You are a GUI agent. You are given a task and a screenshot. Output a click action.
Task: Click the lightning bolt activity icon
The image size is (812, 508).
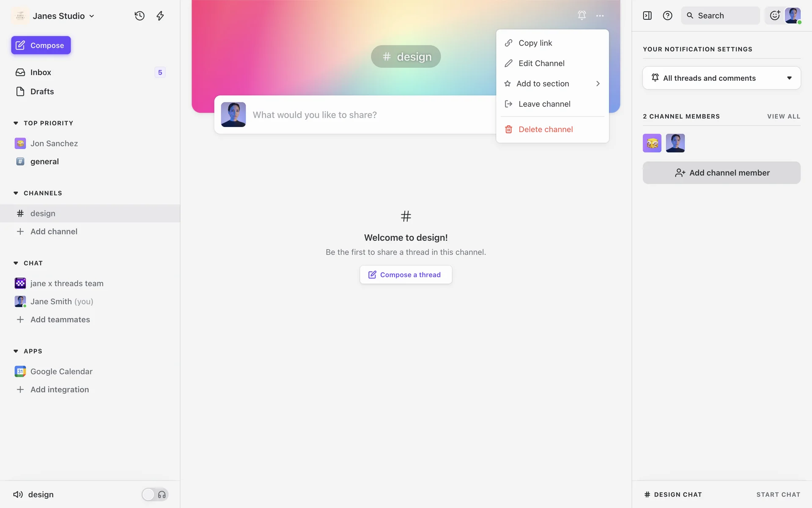tap(160, 16)
